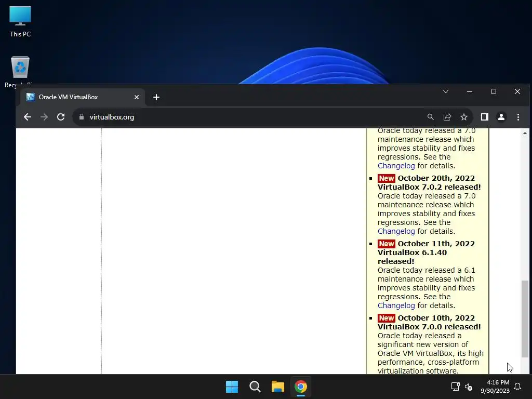Open the This PC desktop icon
This screenshot has height=399, width=532.
click(20, 22)
